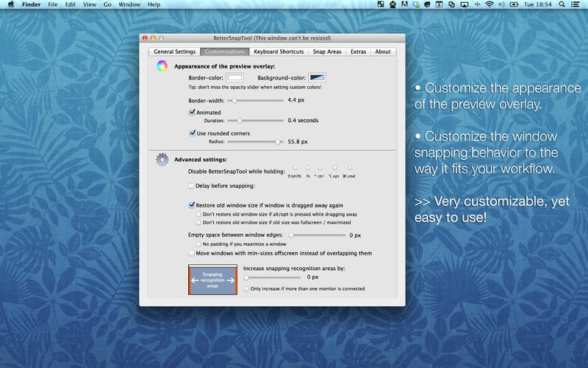Click the animation Duration slider
588x368 pixels.
click(255, 121)
